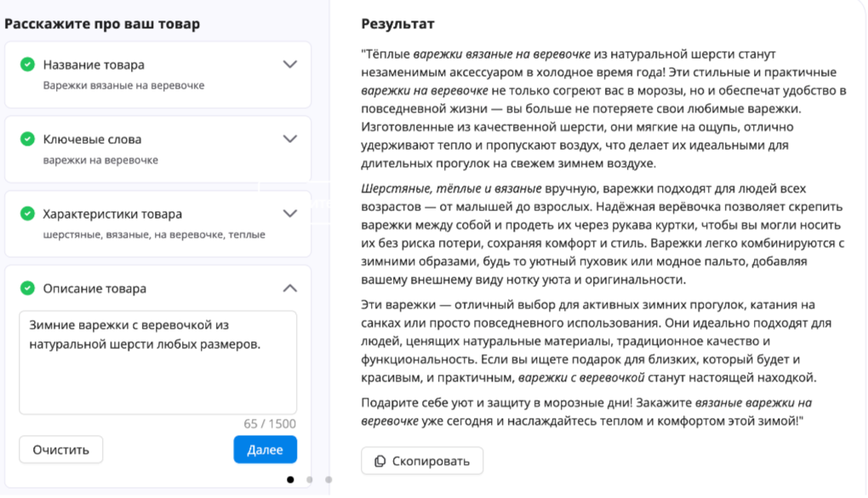Click the Результат heading
Viewport: 868px width, 498px height.
tap(397, 24)
